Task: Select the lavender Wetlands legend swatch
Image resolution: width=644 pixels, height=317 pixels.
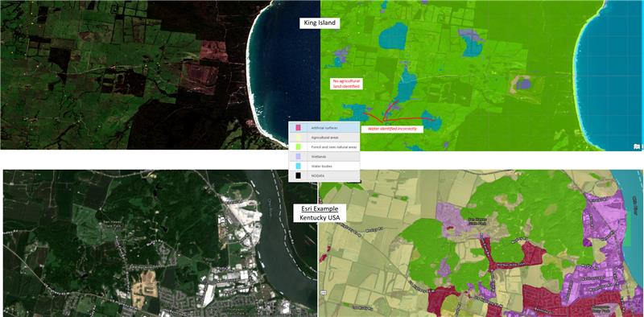Action: (298, 156)
